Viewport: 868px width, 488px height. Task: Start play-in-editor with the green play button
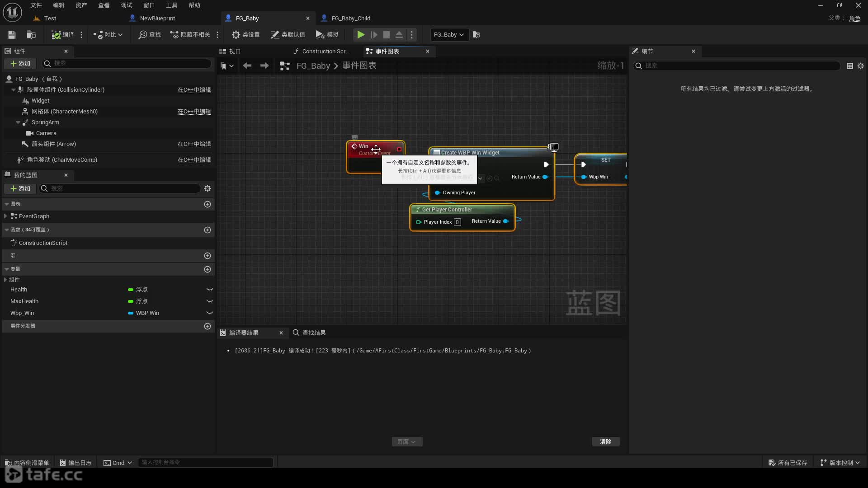pos(361,35)
